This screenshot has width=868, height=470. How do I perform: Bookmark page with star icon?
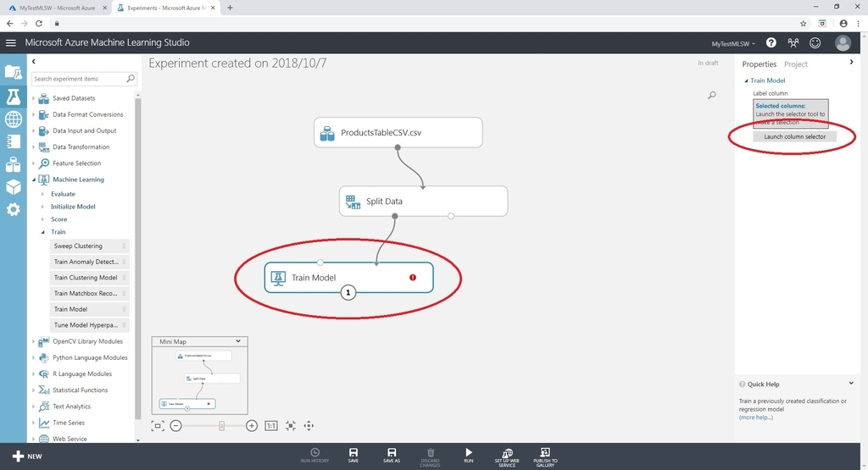pos(804,23)
